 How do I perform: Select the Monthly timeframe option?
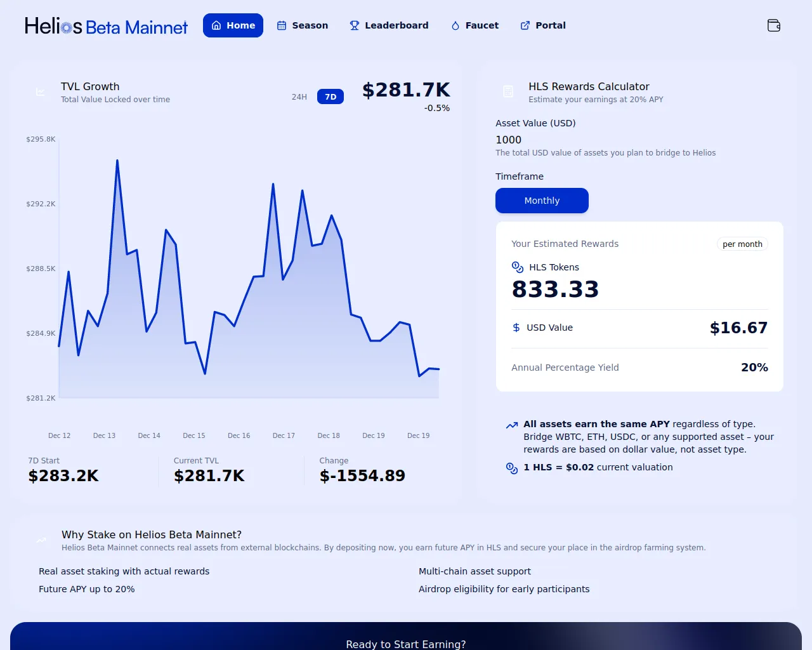pyautogui.click(x=542, y=201)
